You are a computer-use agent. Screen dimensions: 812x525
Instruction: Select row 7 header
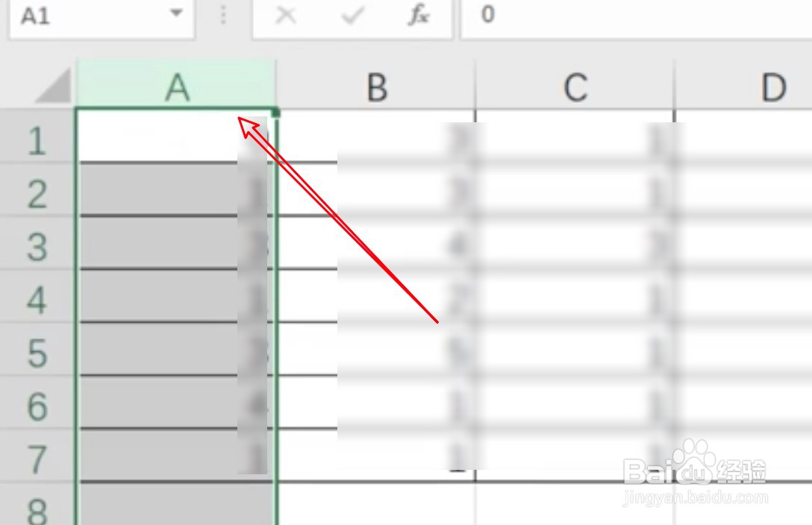pyautogui.click(x=37, y=455)
